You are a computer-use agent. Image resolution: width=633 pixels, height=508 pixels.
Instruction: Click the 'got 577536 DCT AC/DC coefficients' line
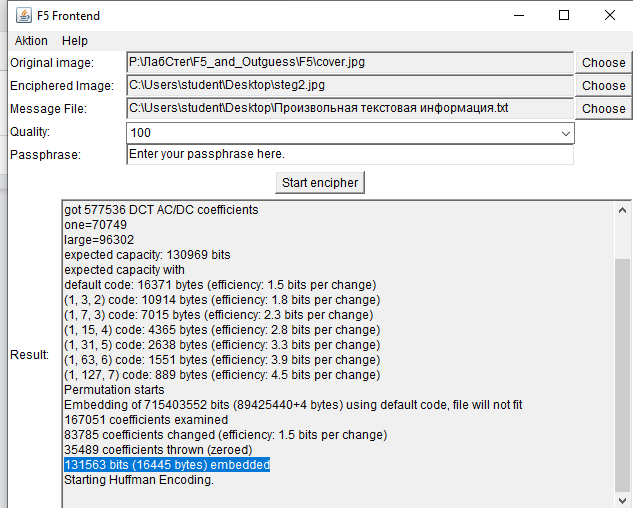pyautogui.click(x=161, y=210)
